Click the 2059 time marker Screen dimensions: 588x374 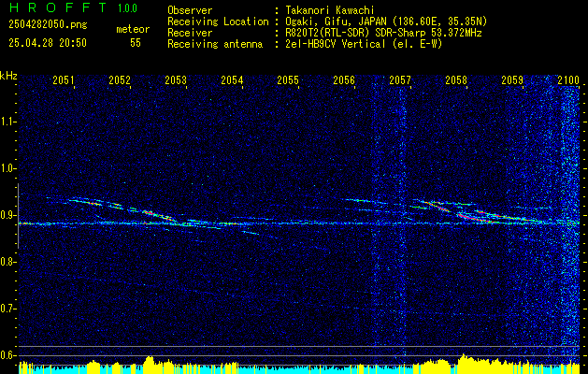click(x=512, y=79)
